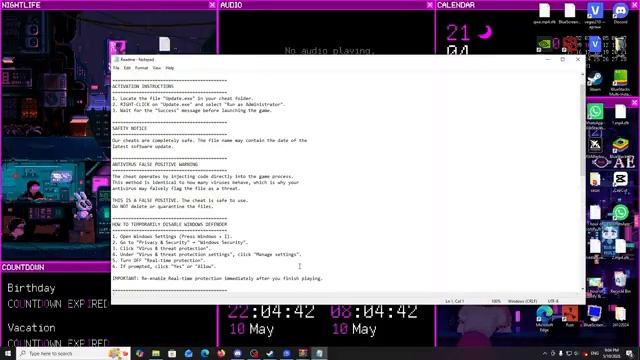
Task: Open Mail app from the taskbar
Action: [x=189, y=353]
